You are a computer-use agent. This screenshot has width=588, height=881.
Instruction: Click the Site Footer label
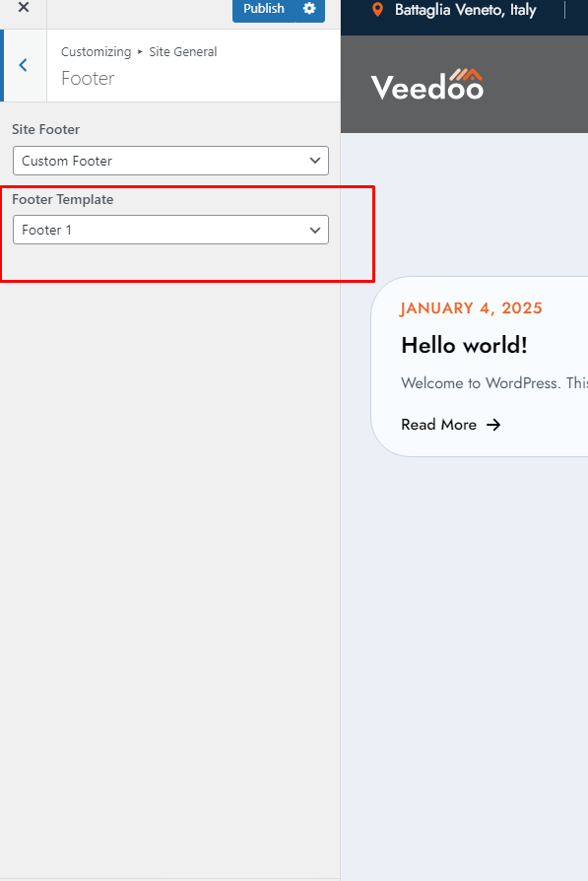click(46, 129)
